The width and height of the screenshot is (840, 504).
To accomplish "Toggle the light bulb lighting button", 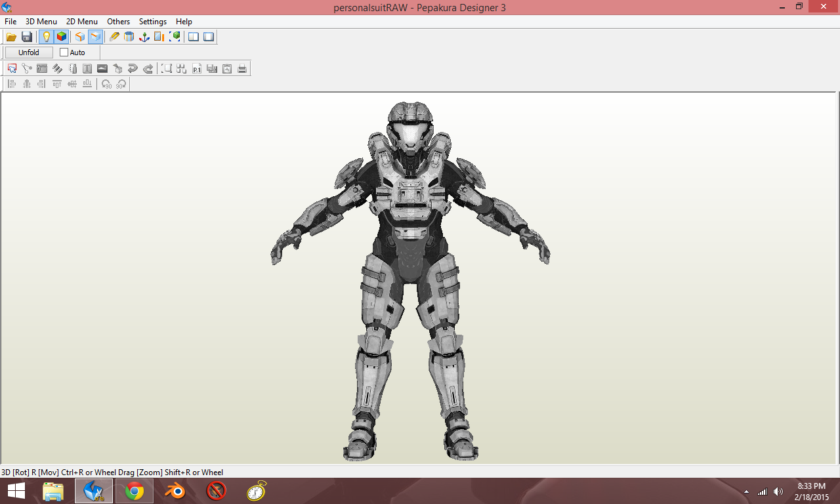I will tap(46, 37).
